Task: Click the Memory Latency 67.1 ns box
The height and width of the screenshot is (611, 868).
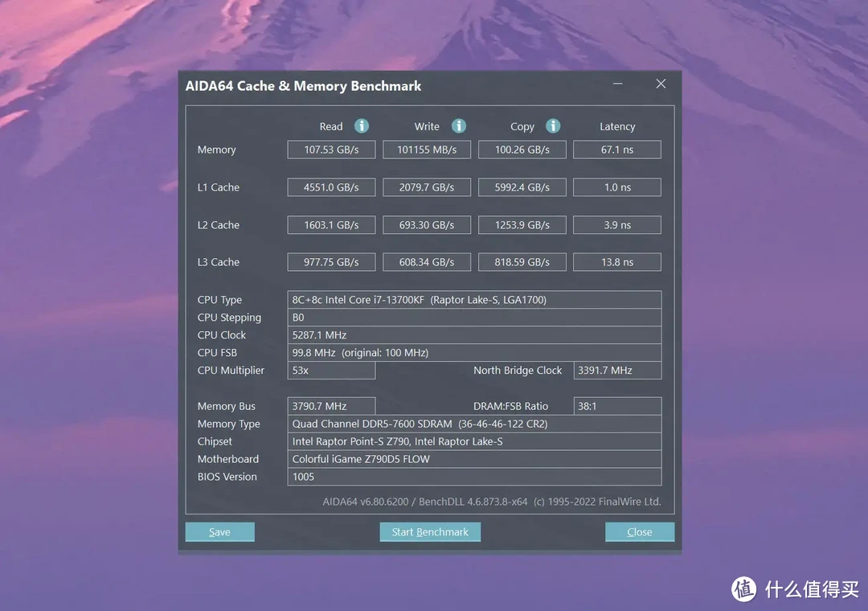Action: pos(616,150)
